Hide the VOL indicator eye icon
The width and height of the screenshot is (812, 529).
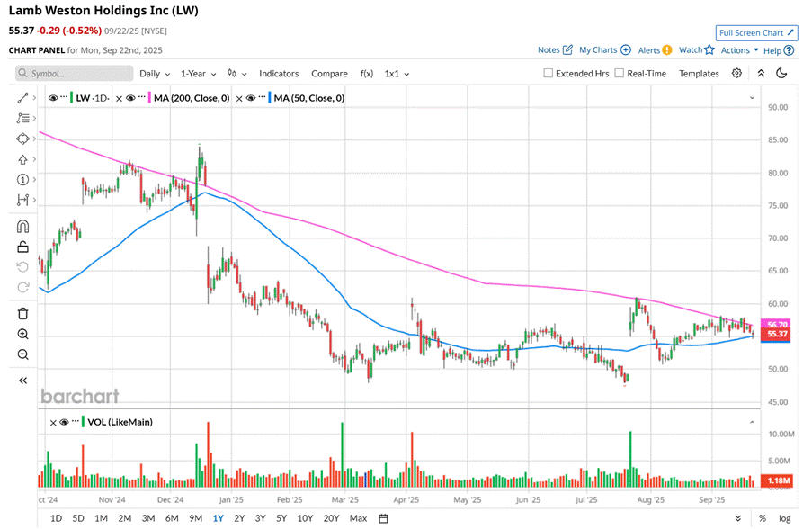(x=64, y=422)
